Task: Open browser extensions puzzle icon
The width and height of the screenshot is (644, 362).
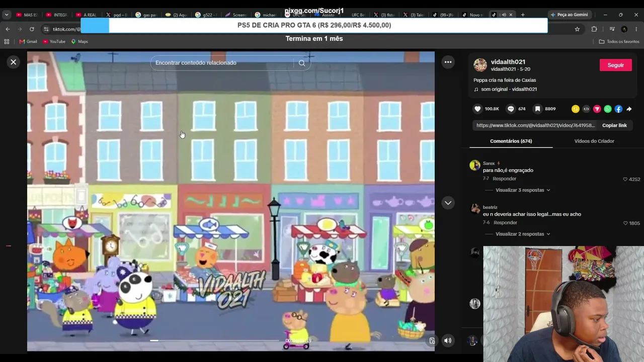Action: click(594, 29)
